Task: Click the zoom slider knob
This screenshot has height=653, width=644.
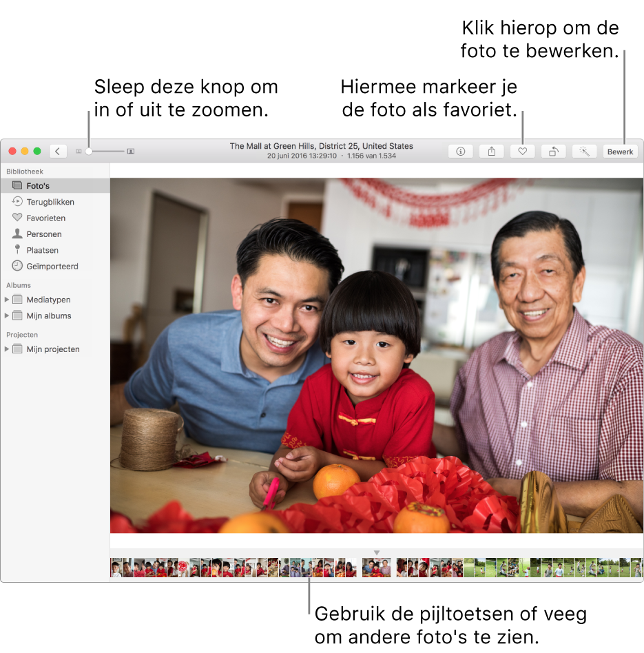Action: coord(89,152)
